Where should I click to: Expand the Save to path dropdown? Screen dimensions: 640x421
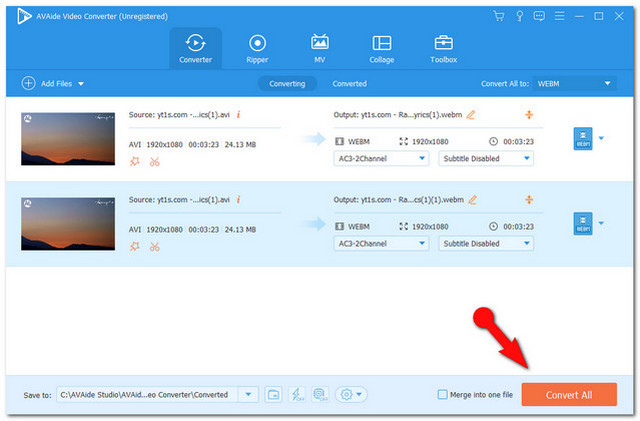(x=248, y=395)
